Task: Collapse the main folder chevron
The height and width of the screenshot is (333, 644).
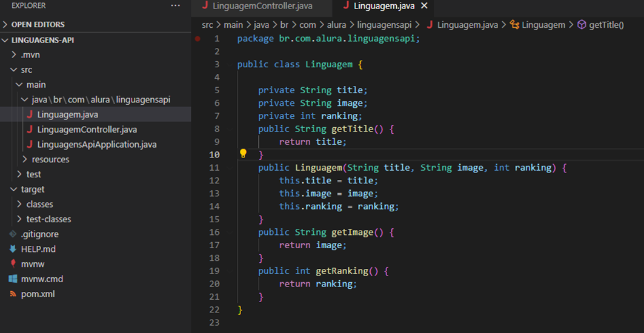Action: point(19,85)
